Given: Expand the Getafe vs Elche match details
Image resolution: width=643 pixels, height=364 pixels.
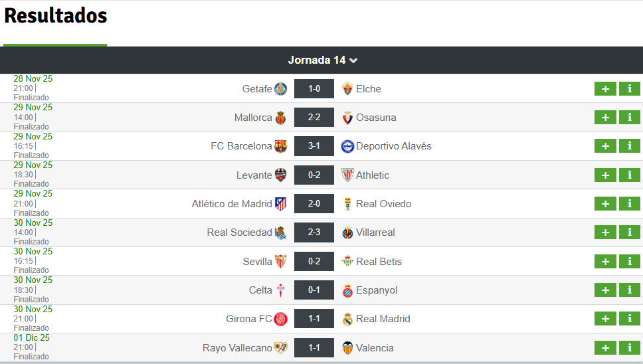Looking at the screenshot, I should pyautogui.click(x=605, y=89).
